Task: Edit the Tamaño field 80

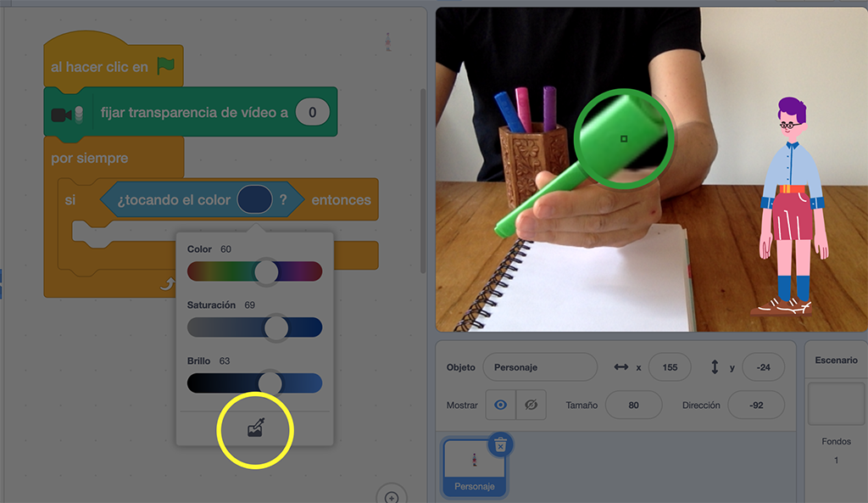Action: coord(634,405)
